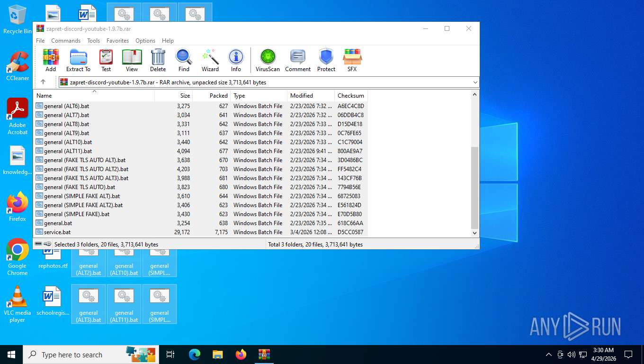644x364 pixels.
Task: Click the vertical scrollbar thumb in file list
Action: (475, 188)
